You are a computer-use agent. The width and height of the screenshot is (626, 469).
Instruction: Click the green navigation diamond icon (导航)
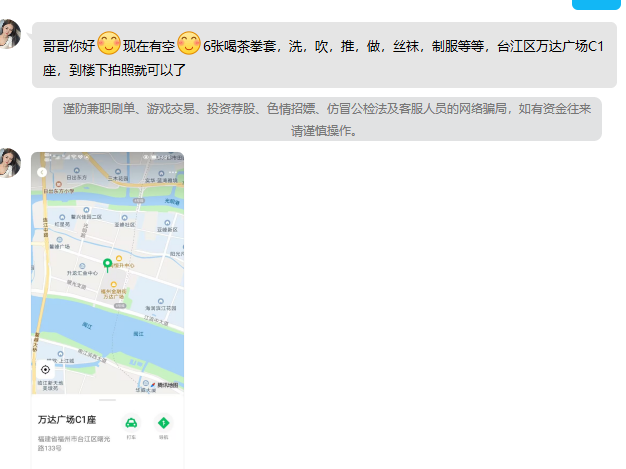click(163, 423)
